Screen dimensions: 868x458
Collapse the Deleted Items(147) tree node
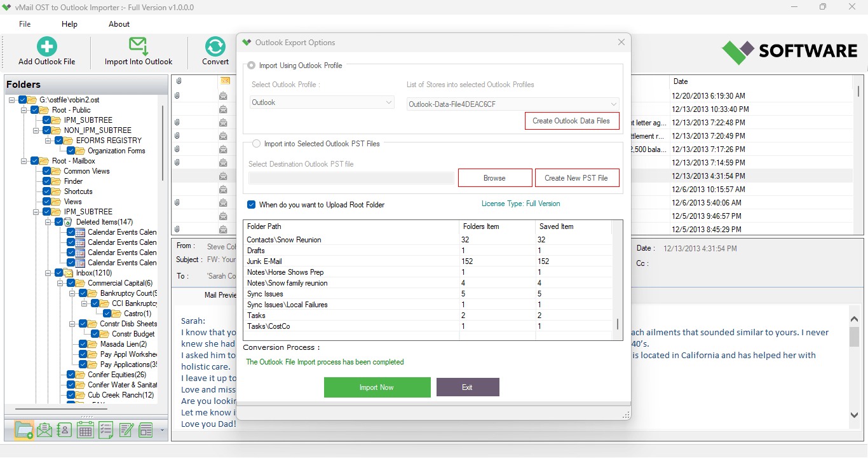click(48, 222)
